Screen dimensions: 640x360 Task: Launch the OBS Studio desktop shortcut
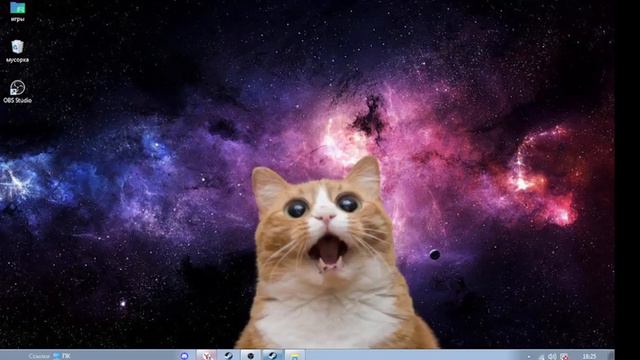pos(18,91)
